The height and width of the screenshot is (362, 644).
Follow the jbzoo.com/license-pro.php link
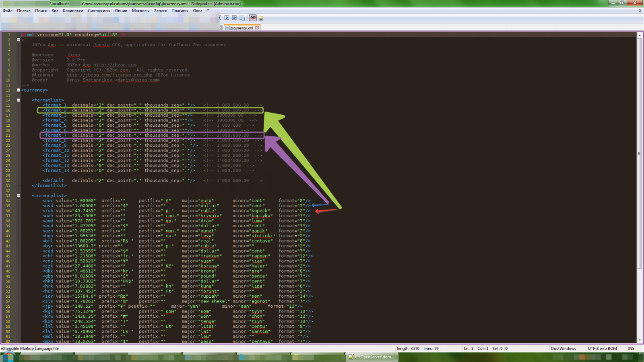click(109, 75)
